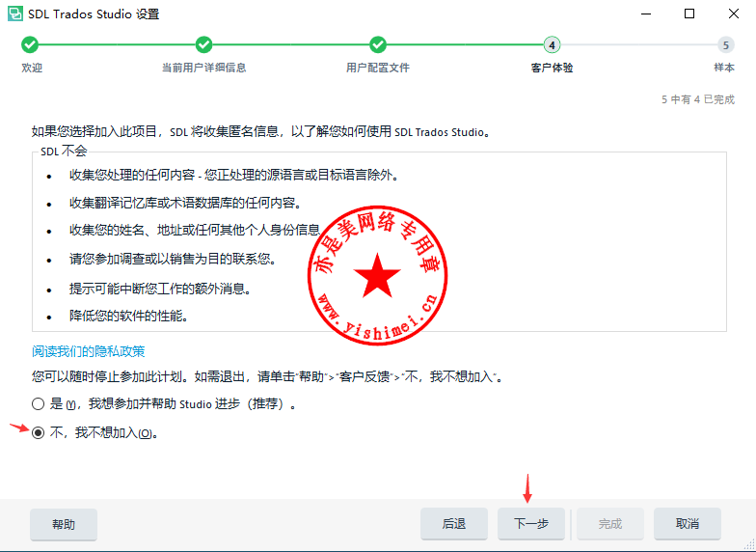Close the SDL Trados Studio 设置 window
The image size is (756, 552).
[x=733, y=14]
